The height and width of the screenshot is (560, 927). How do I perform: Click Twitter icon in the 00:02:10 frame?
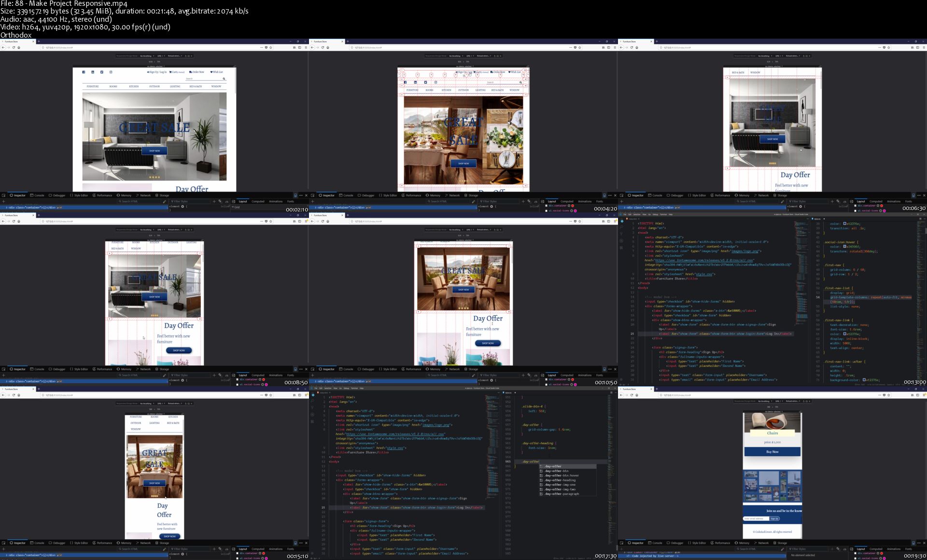(x=102, y=72)
